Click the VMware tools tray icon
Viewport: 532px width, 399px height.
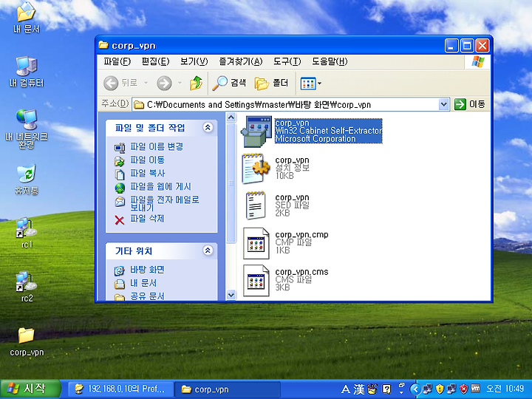(476, 389)
